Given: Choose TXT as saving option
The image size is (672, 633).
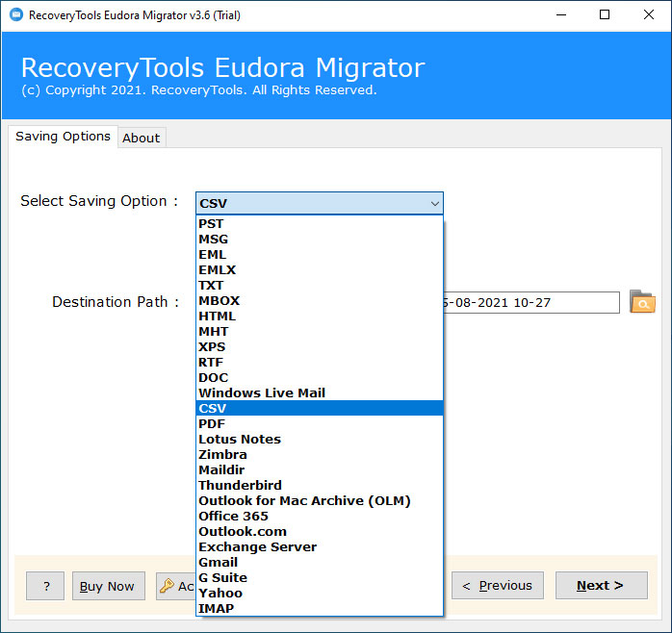Looking at the screenshot, I should 320,286.
